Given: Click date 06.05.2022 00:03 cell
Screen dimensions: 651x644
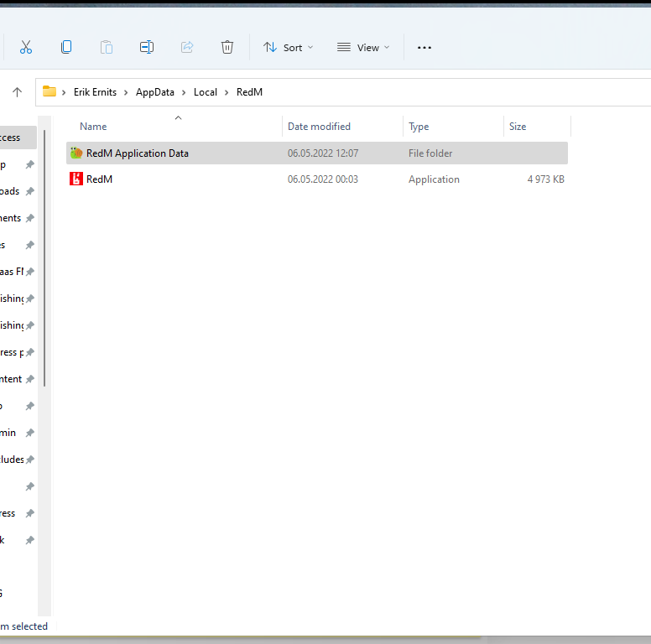Looking at the screenshot, I should [323, 179].
